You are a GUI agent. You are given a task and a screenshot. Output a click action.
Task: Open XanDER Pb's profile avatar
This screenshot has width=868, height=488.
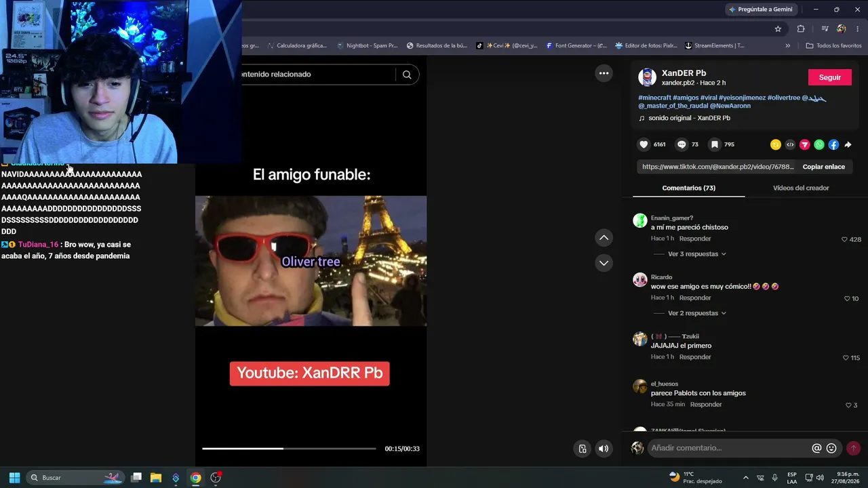(x=648, y=77)
